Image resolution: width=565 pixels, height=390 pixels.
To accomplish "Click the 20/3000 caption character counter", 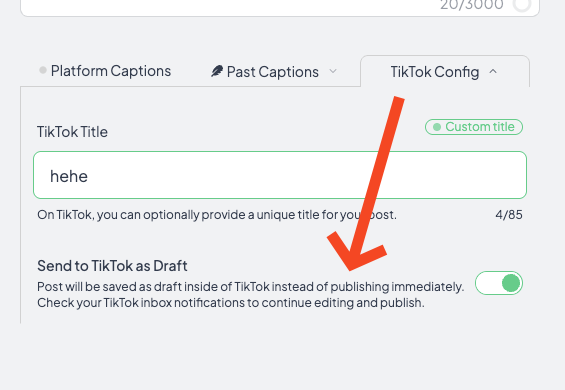I will tap(472, 5).
